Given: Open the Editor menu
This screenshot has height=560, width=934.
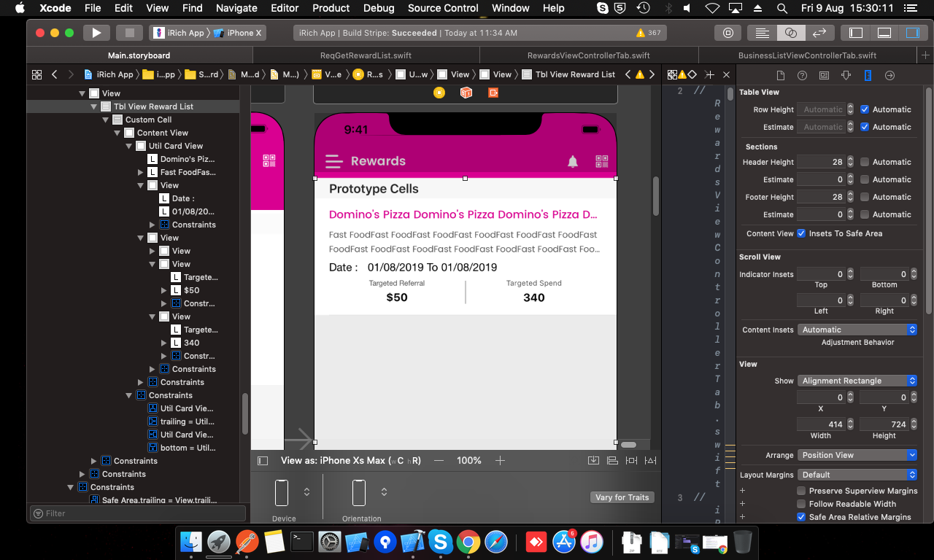Looking at the screenshot, I should point(285,8).
